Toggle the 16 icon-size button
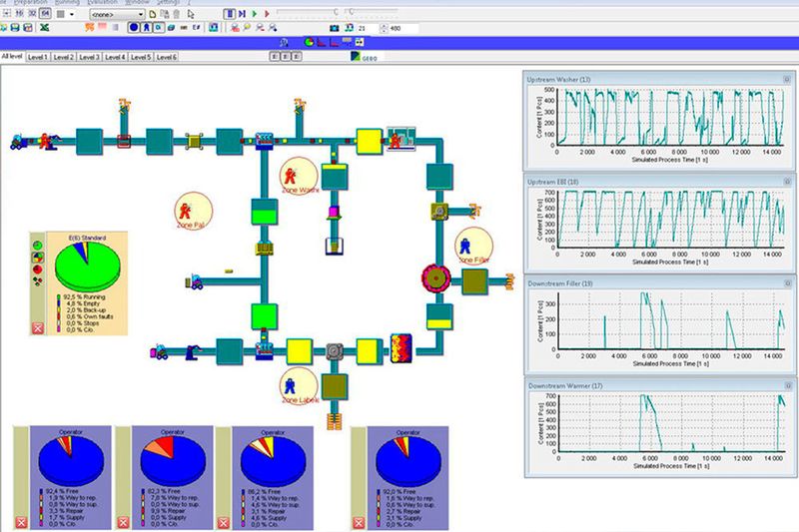The height and width of the screenshot is (532, 799). 20,14
